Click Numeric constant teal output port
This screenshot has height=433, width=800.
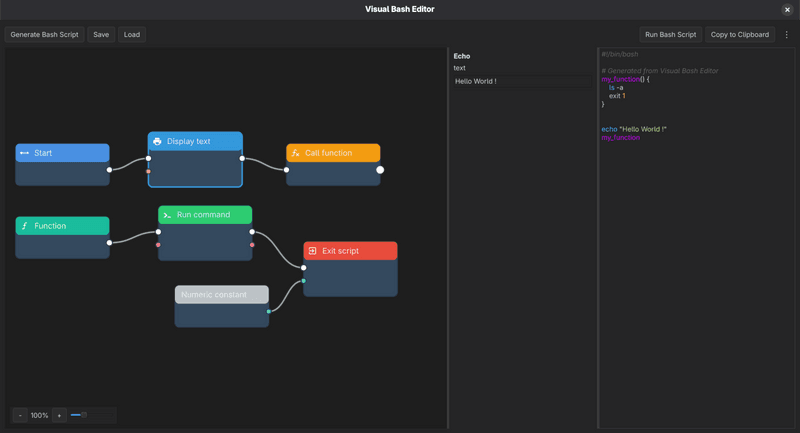click(x=269, y=311)
